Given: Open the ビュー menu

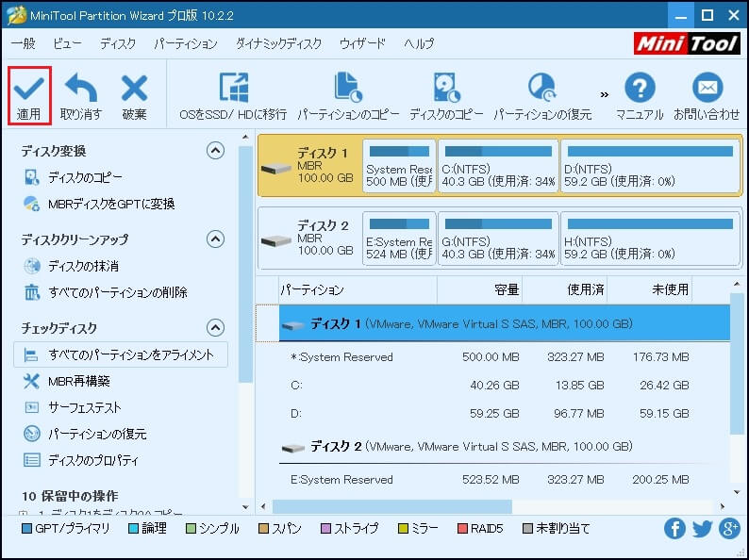Looking at the screenshot, I should [67, 44].
